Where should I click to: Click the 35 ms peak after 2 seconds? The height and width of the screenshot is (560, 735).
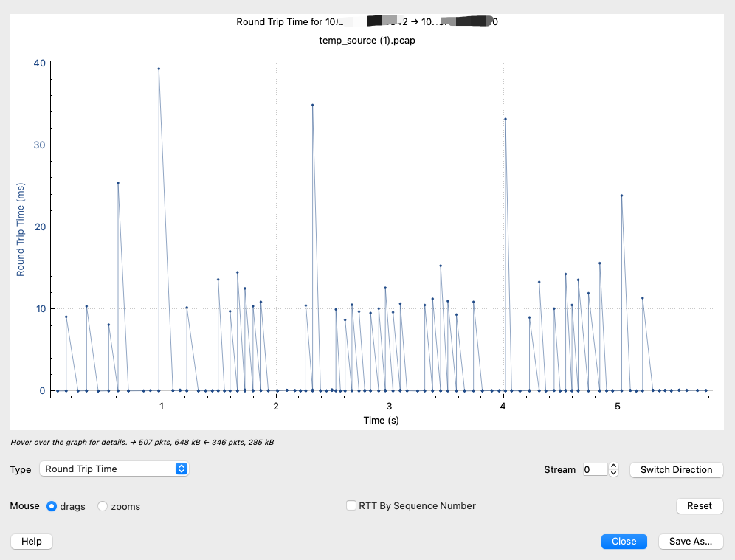pyautogui.click(x=312, y=105)
